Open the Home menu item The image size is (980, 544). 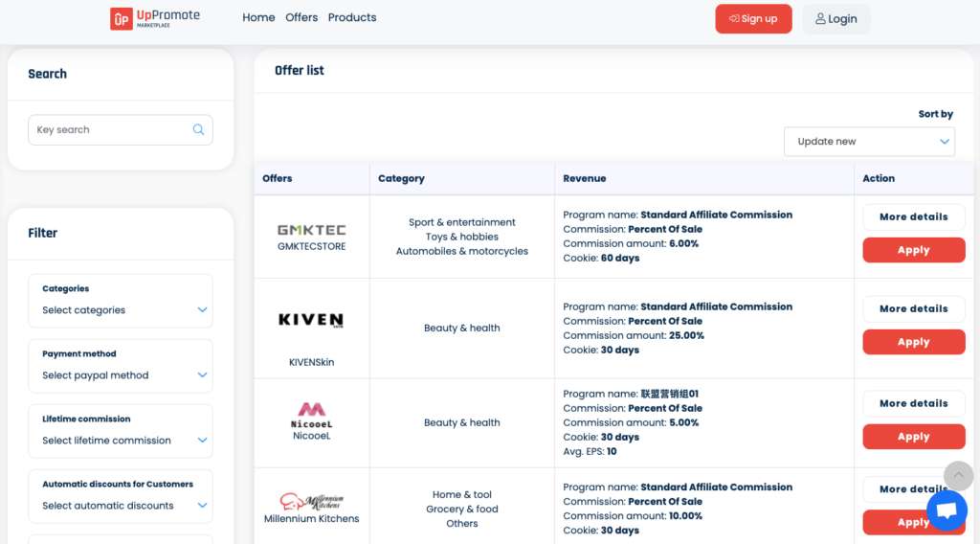pos(258,17)
